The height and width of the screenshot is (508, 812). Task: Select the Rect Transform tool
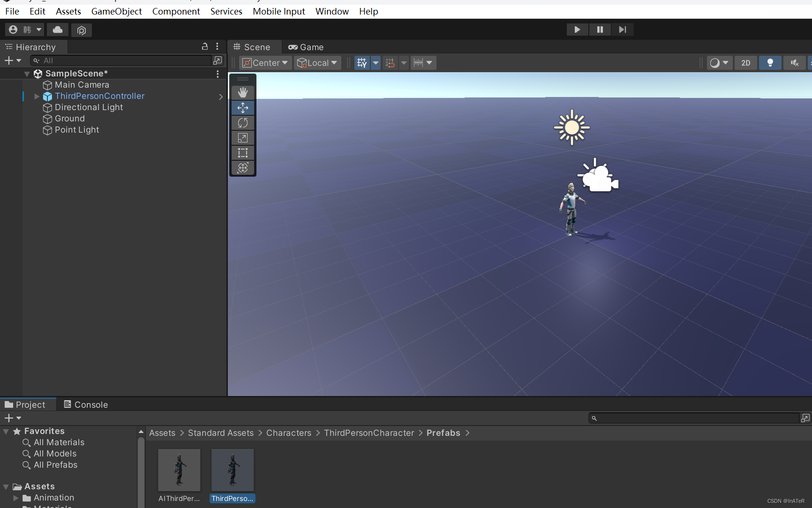point(243,153)
